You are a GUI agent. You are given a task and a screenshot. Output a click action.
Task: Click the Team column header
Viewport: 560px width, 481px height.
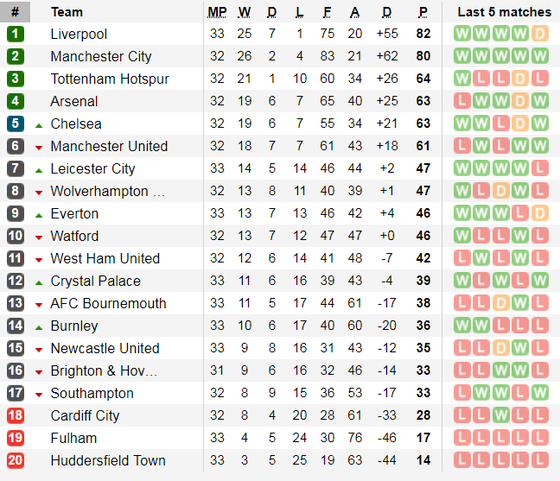pyautogui.click(x=67, y=12)
